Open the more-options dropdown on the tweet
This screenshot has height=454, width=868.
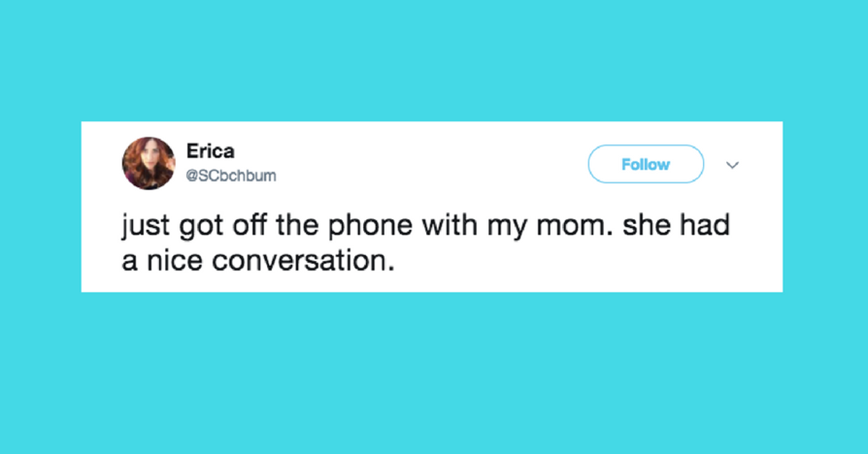pyautogui.click(x=733, y=165)
